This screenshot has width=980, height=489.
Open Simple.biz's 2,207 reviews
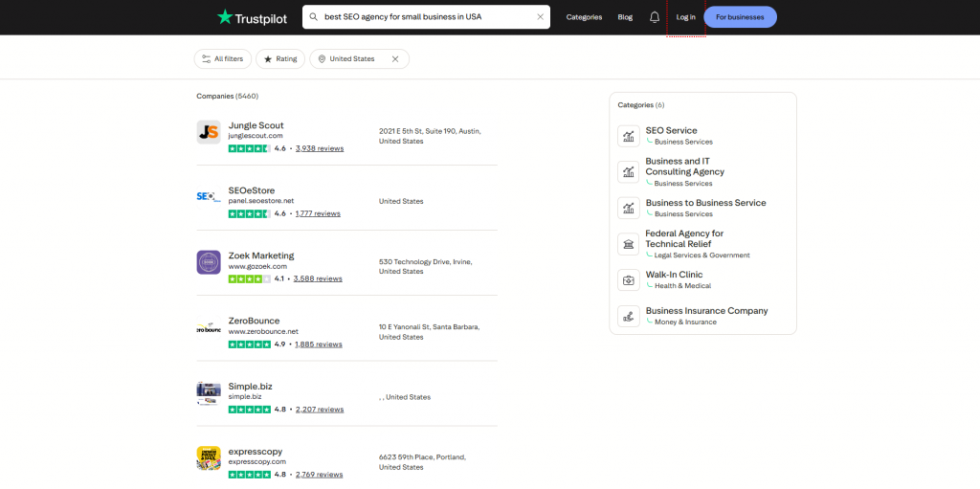click(320, 410)
